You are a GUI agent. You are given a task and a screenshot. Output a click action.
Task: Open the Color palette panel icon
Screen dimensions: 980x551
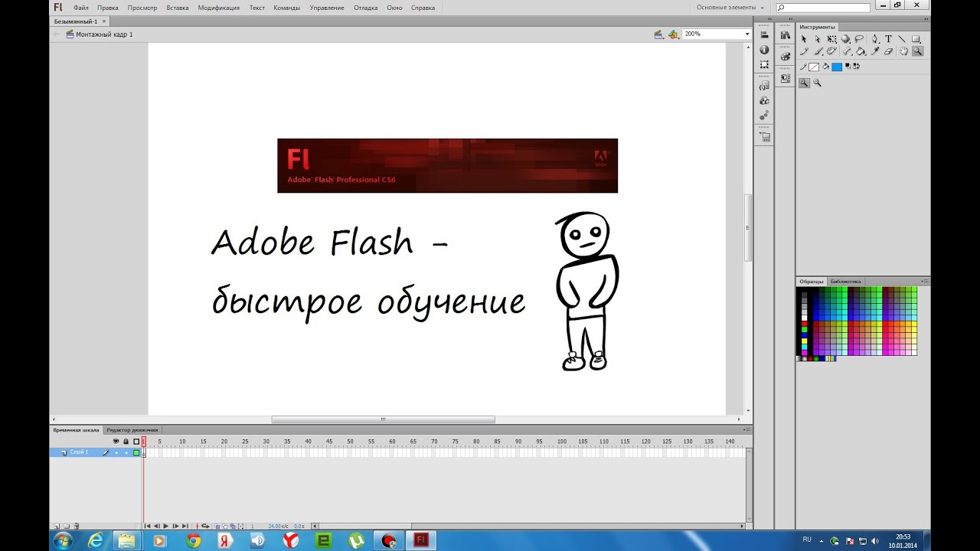pos(786,56)
